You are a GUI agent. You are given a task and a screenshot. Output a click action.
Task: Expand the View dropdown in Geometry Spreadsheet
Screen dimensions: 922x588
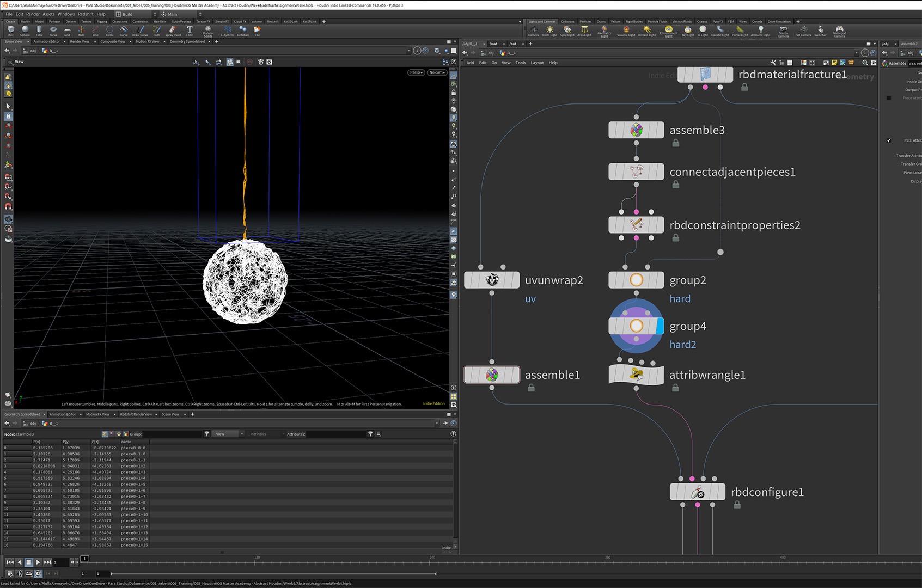click(228, 434)
